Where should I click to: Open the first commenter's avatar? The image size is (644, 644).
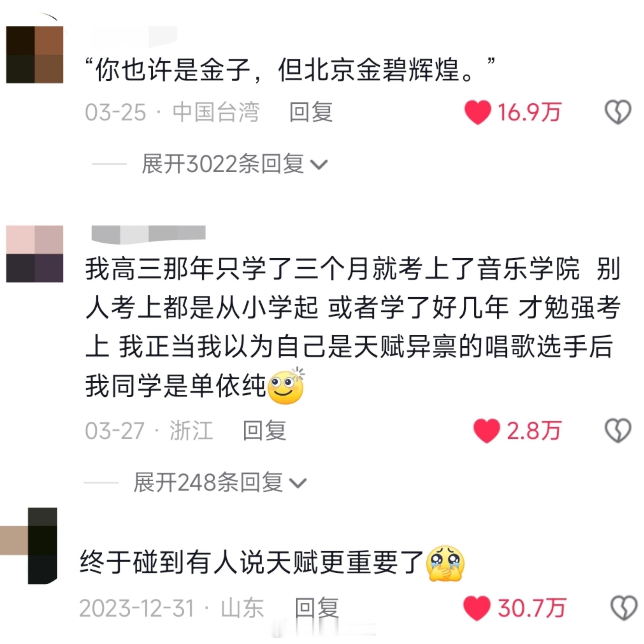tap(35, 55)
